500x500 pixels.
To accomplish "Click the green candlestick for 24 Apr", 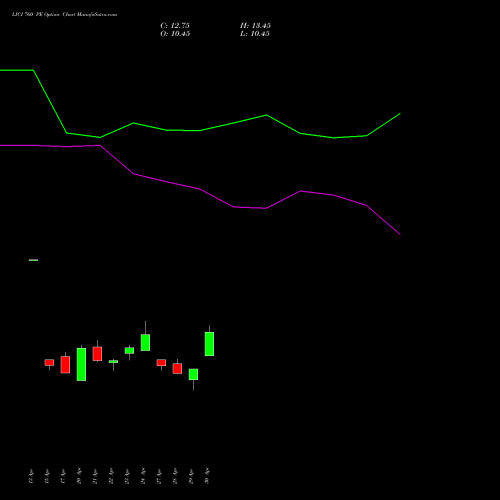I will (x=145, y=342).
